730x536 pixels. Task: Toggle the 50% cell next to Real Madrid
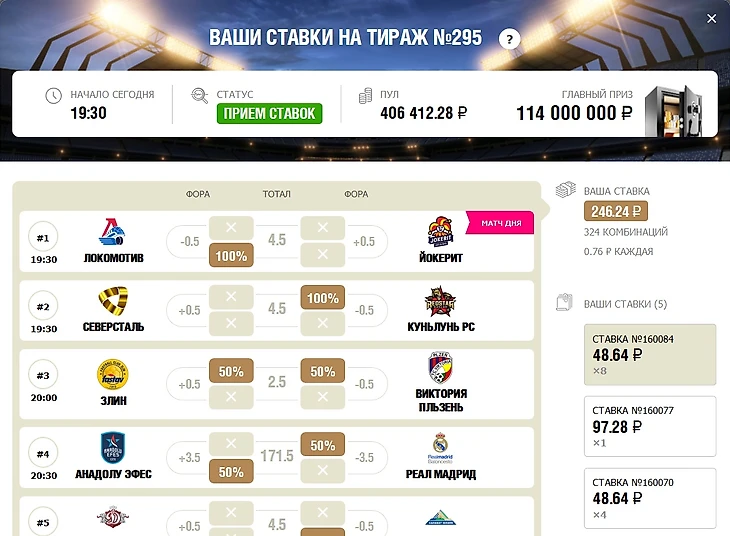point(323,445)
